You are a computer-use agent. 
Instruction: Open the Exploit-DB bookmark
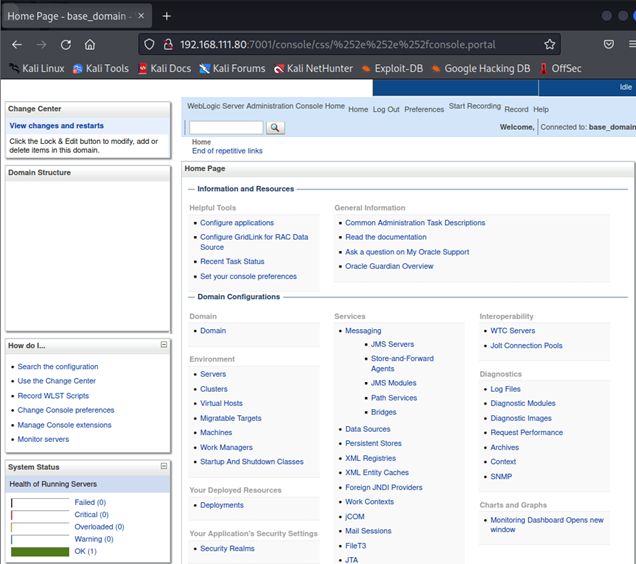tap(392, 69)
